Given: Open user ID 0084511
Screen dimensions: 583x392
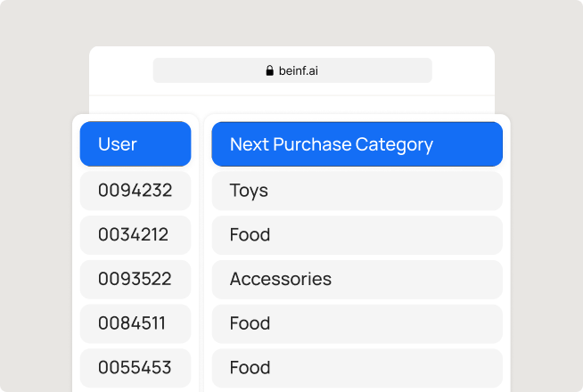Looking at the screenshot, I should pos(135,323).
